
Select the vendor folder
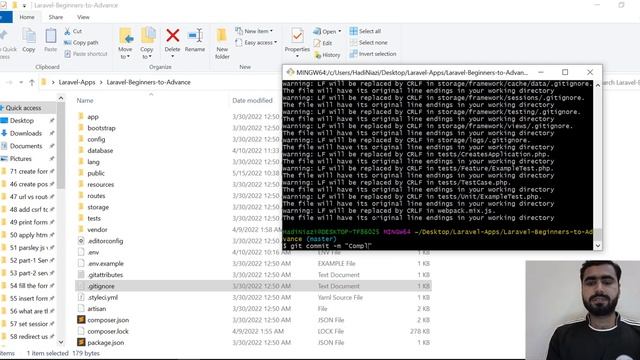(97, 230)
